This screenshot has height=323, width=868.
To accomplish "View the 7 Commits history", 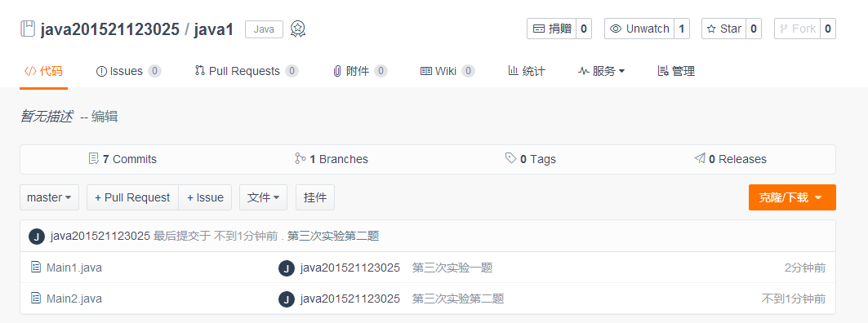I will (123, 159).
